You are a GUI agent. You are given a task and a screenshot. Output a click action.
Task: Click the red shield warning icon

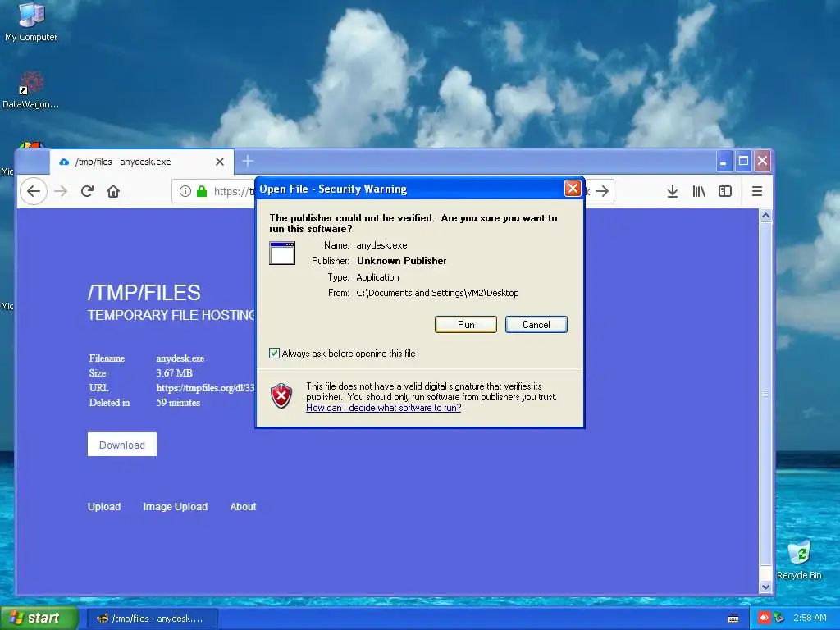(281, 396)
